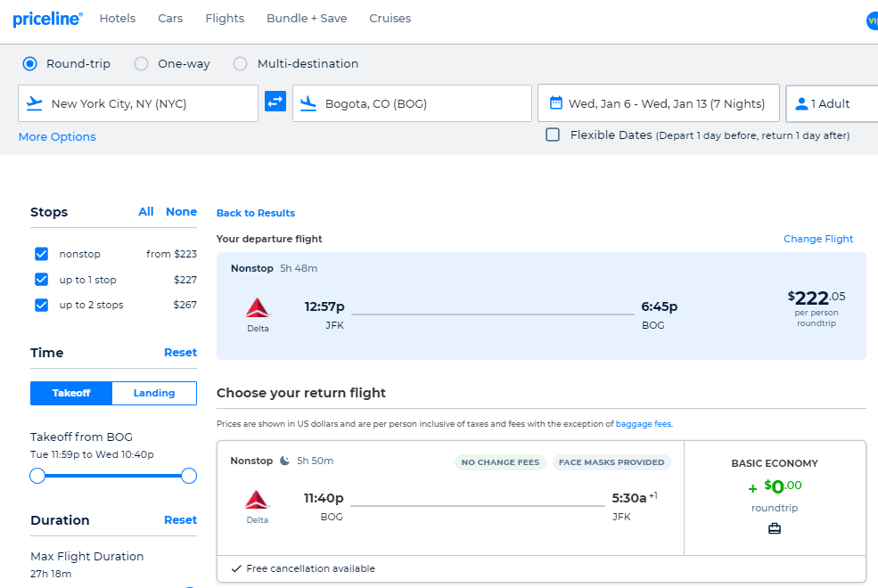Swap origin and destination airports icon
878x588 pixels.
(x=275, y=102)
